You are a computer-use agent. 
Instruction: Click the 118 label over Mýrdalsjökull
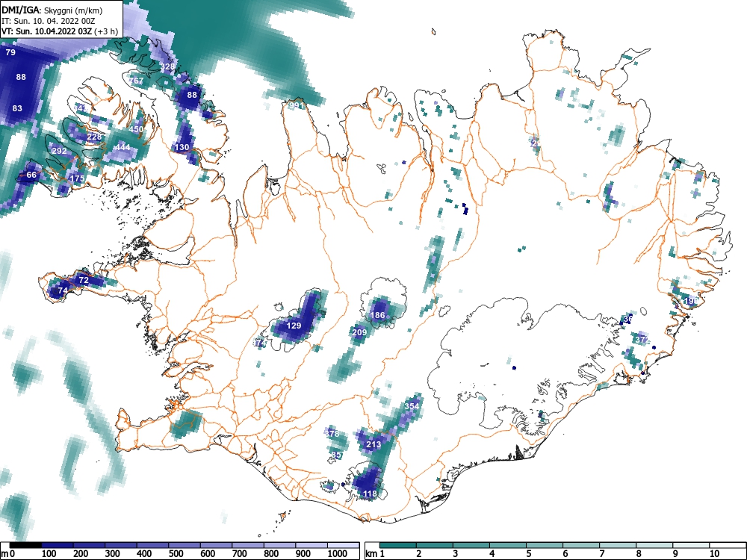371,494
